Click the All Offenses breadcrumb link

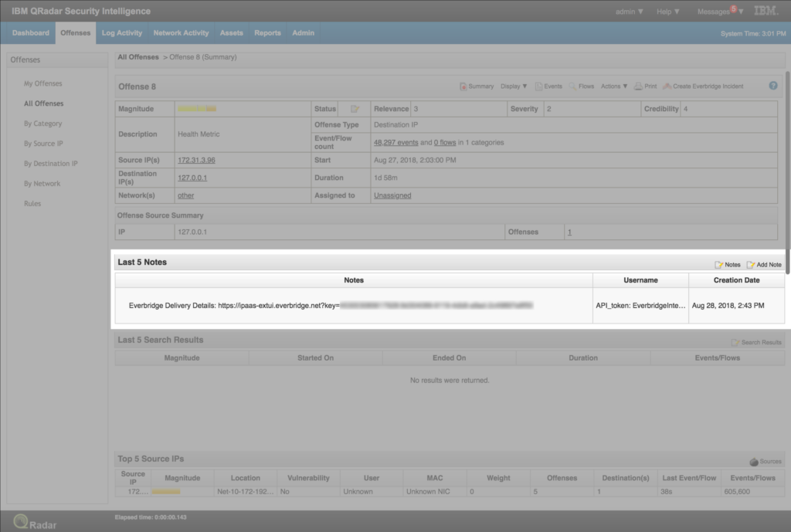tap(138, 57)
